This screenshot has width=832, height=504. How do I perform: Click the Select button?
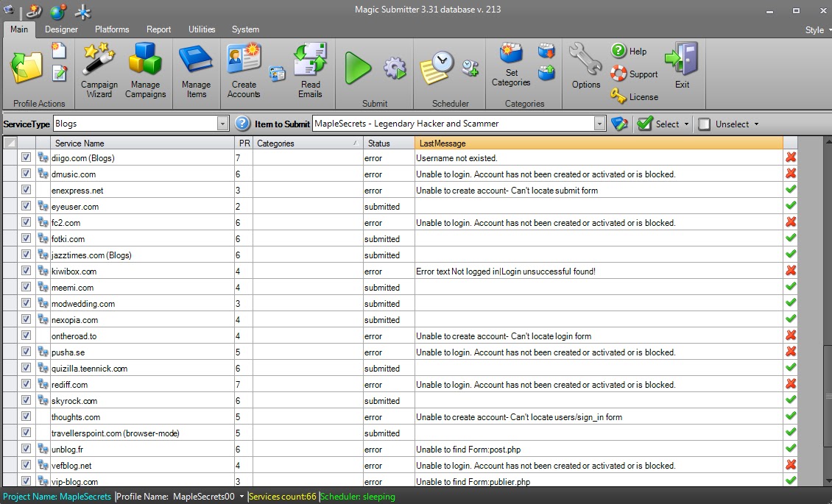[658, 124]
